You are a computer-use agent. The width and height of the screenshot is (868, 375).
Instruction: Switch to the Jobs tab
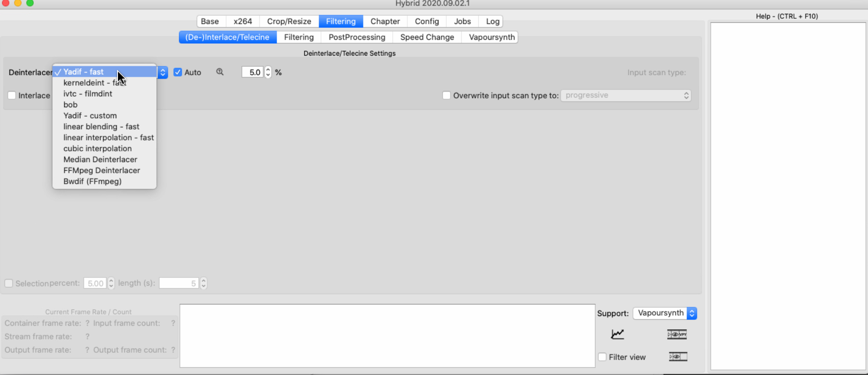[462, 21]
